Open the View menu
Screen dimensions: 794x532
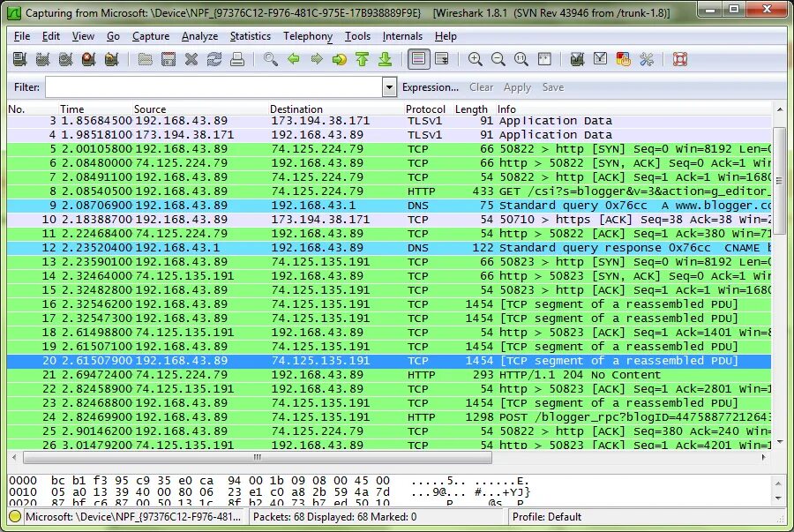click(x=83, y=36)
